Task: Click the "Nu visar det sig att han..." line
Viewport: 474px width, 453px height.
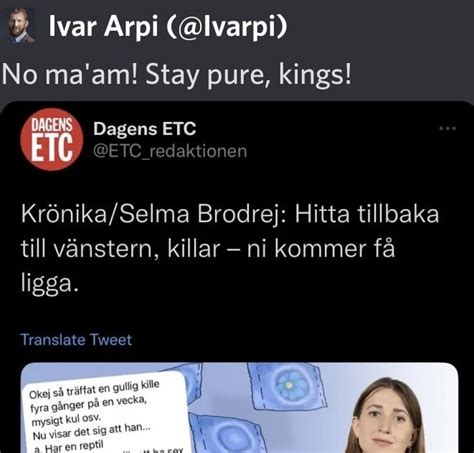Action: point(91,431)
